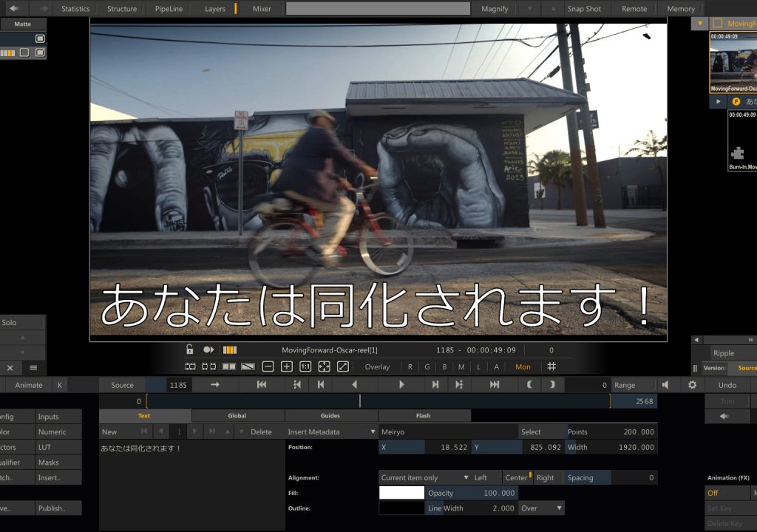This screenshot has width=757, height=532.
Task: Click the Memory button
Action: click(x=681, y=9)
